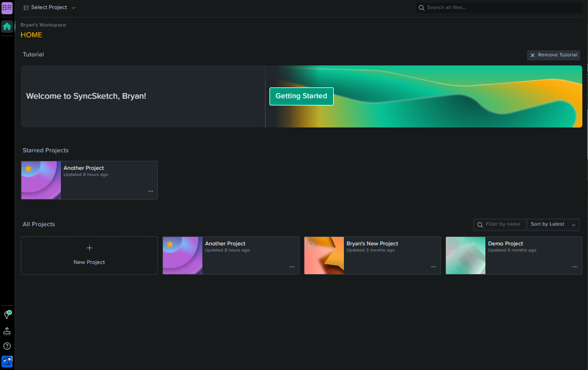Screen dimensions: 588x370
Task: Open the BR workspace avatar menu
Action: click(x=7, y=7)
